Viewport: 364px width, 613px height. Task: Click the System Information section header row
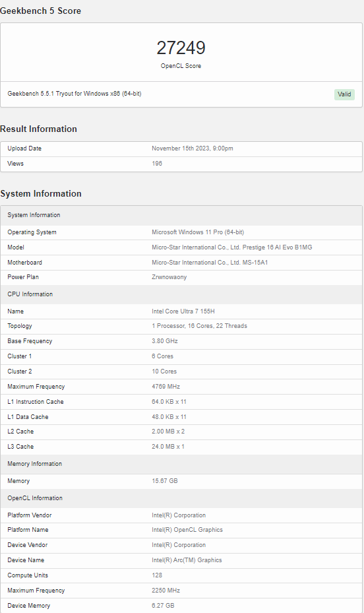(181, 215)
